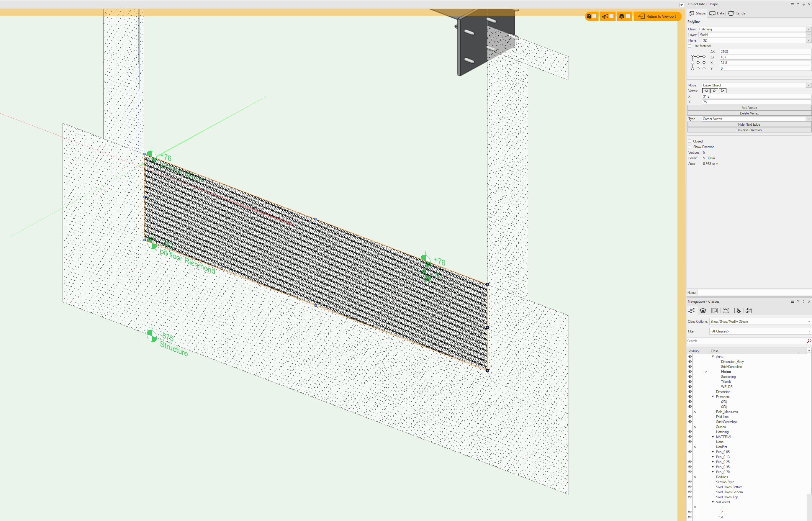
Task: Open the Saved Views navigation tab icon
Action: point(737,311)
